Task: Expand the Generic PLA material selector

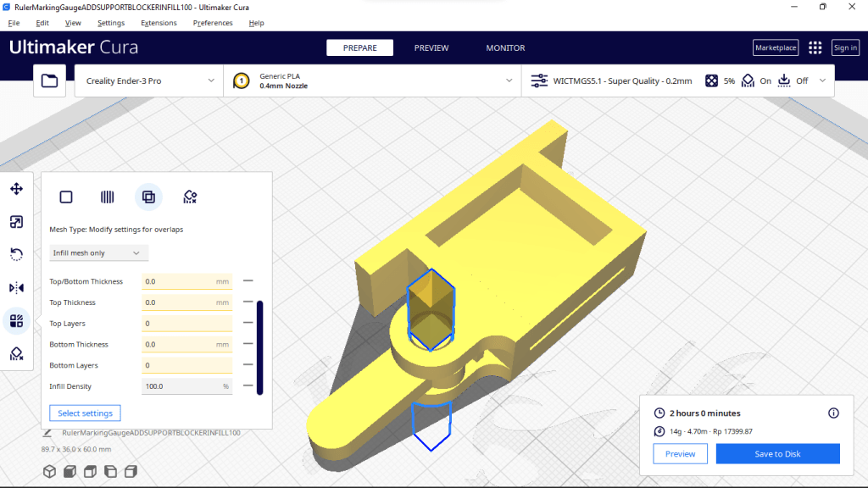Action: [373, 80]
